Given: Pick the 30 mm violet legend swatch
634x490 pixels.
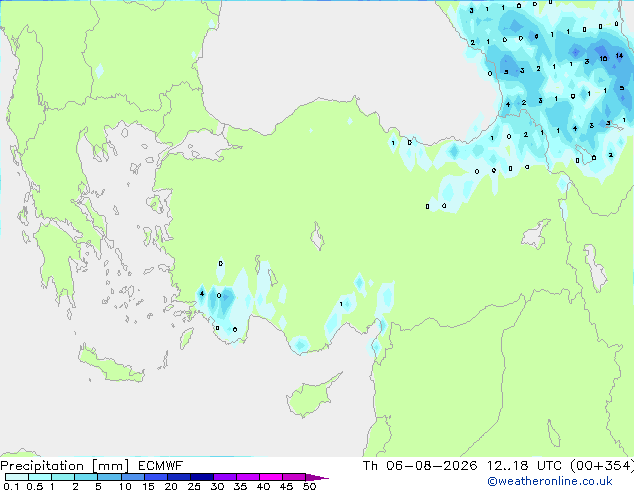Looking at the screenshot, I should (x=225, y=477).
